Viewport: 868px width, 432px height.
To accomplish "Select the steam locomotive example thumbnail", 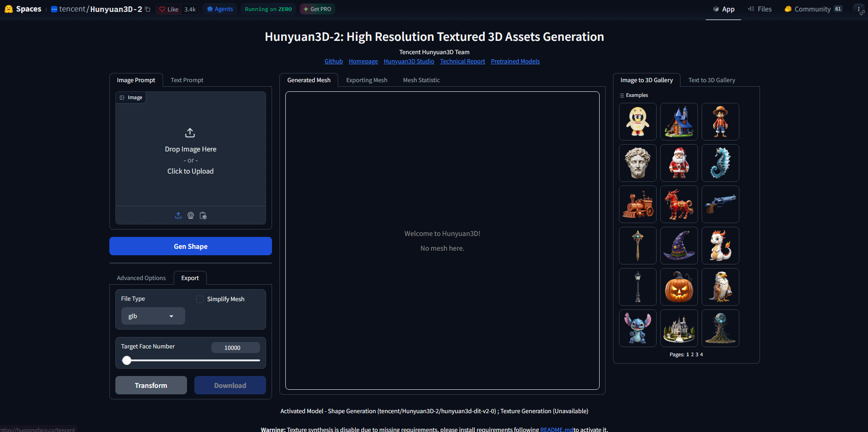I will point(638,204).
